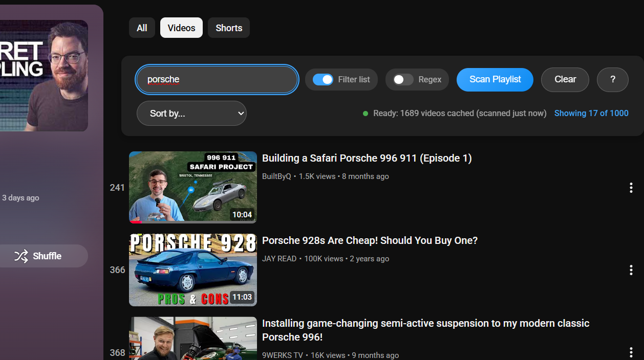Image resolution: width=644 pixels, height=360 pixels.
Task: Open title Installing game-changing semi-active suspension
Action: (x=425, y=330)
